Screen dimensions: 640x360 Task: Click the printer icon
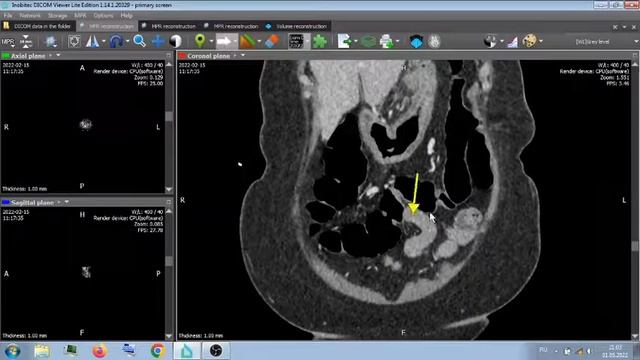click(x=386, y=41)
